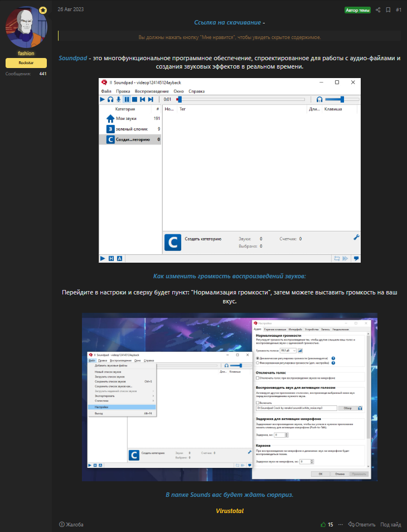Viewport: 407px width, 532px height.
Task: Switch to the Горячие клавиши settings tab
Action: coord(275,330)
